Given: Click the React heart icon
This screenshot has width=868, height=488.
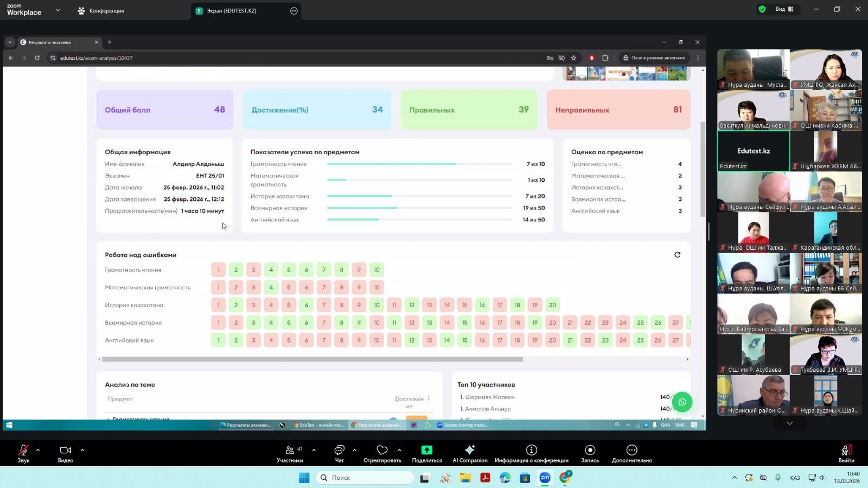Looking at the screenshot, I should (x=382, y=450).
